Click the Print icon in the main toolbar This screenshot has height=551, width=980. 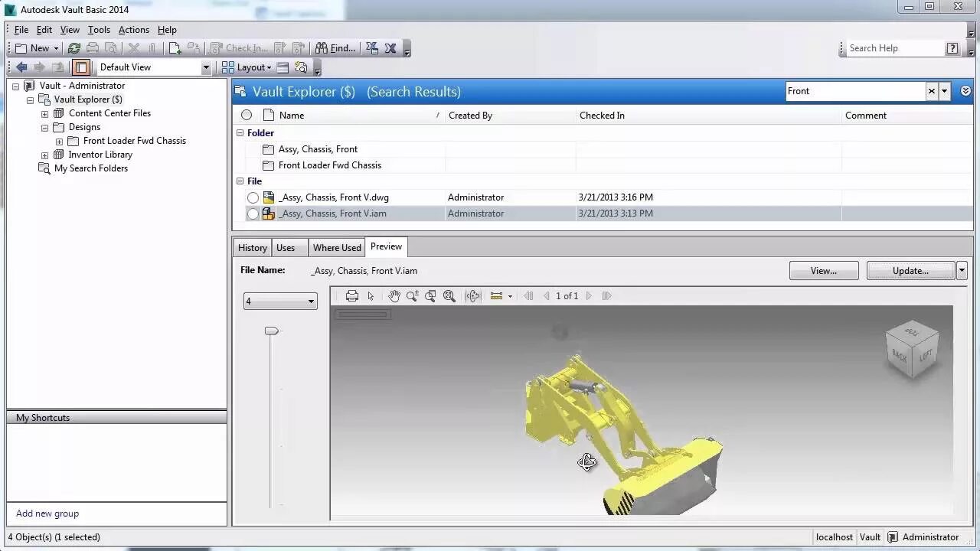pos(93,48)
